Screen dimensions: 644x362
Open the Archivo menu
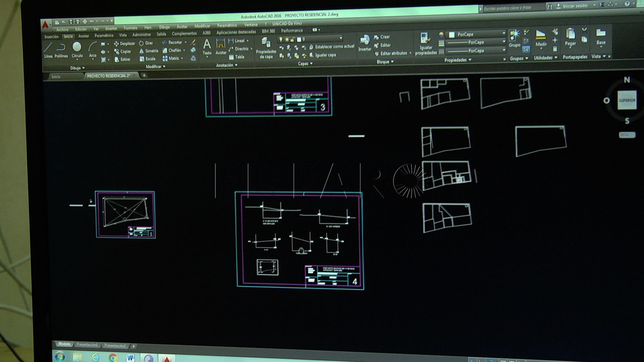click(62, 29)
